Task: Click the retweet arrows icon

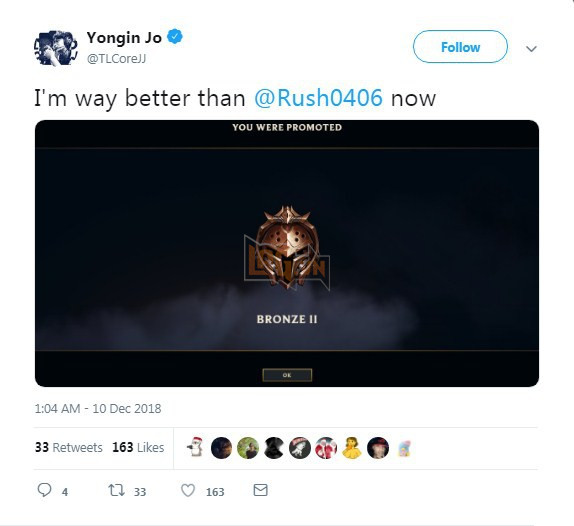Action: [116, 490]
